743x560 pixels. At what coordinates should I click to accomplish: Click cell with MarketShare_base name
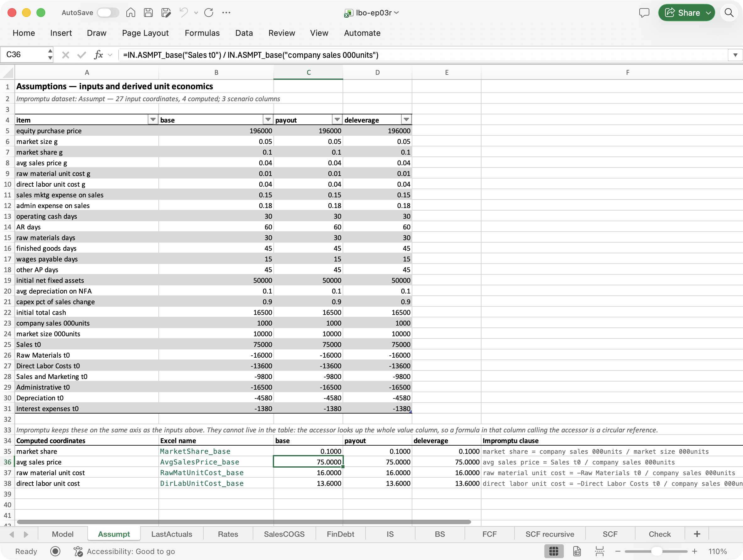coord(216,451)
